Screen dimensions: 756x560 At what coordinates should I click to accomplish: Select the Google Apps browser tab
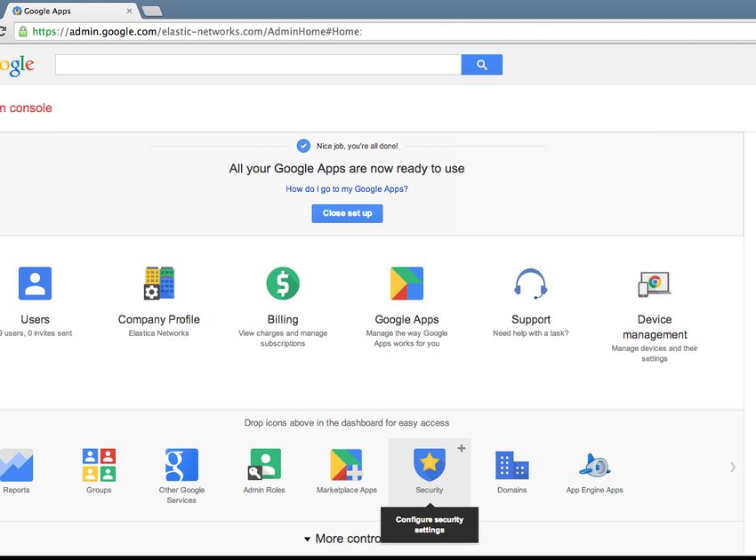(x=70, y=11)
